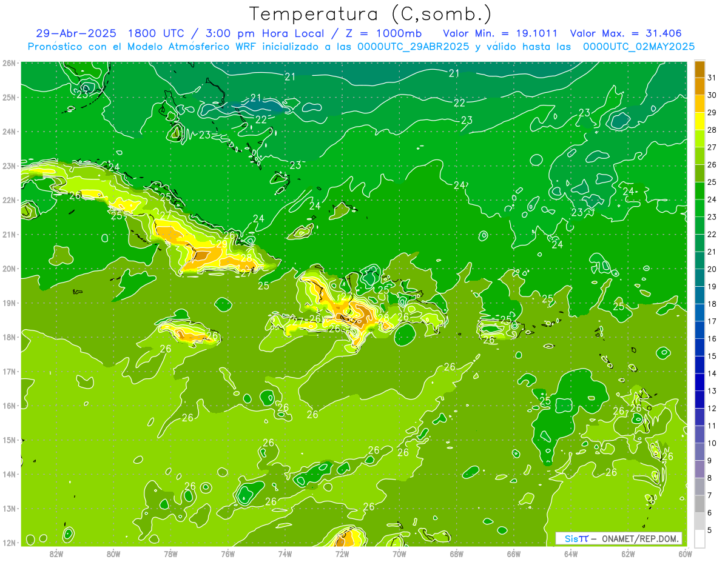Click the yellow swatch between 28 and 29
This screenshot has height=562, width=728.
click(700, 121)
